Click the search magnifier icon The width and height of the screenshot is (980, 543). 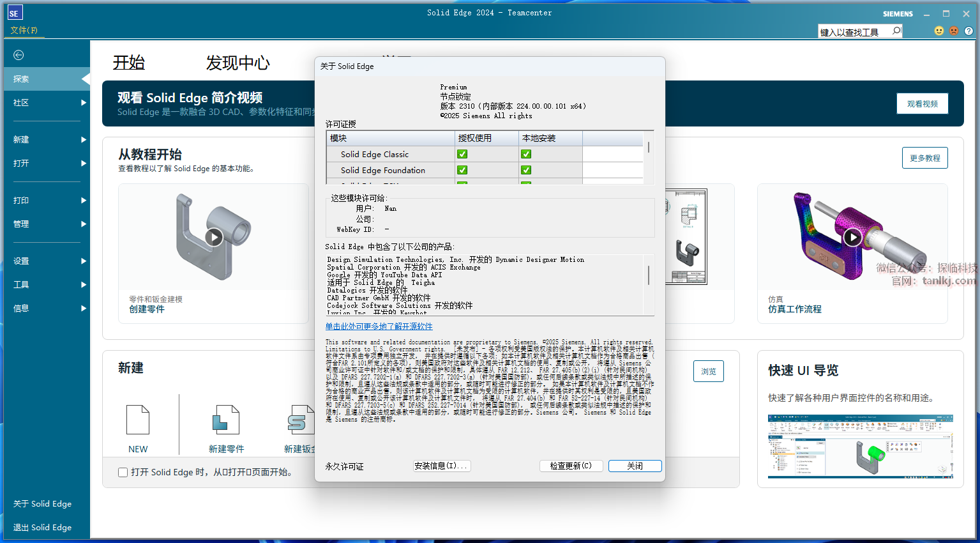point(896,31)
